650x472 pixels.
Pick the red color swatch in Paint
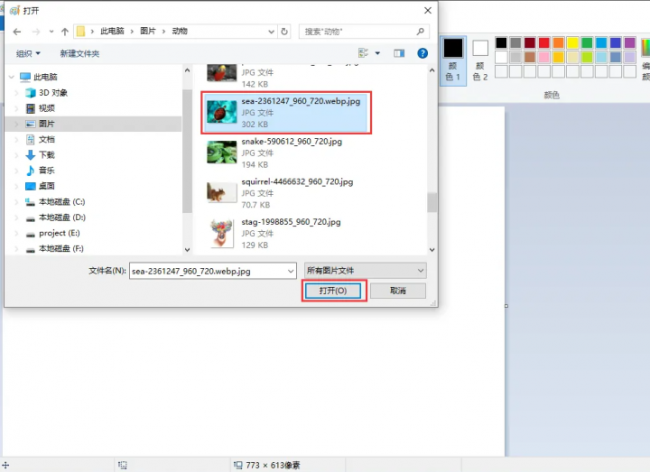(x=544, y=43)
